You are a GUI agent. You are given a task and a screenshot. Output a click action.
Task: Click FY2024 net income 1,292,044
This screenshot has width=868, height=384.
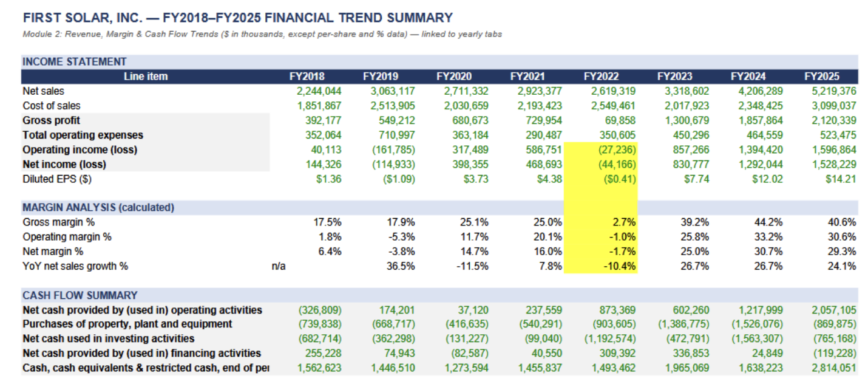click(x=761, y=164)
